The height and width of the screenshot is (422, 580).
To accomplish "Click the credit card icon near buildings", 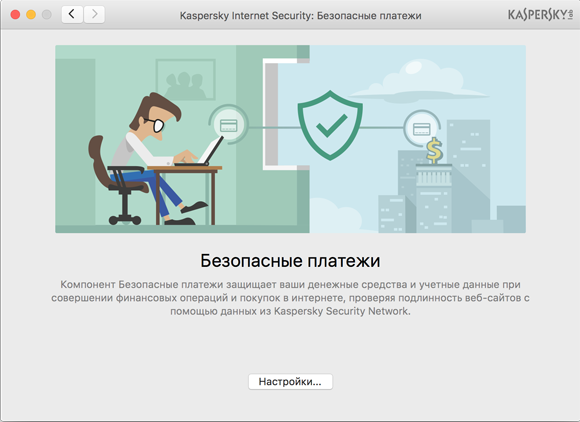I will pos(421,129).
